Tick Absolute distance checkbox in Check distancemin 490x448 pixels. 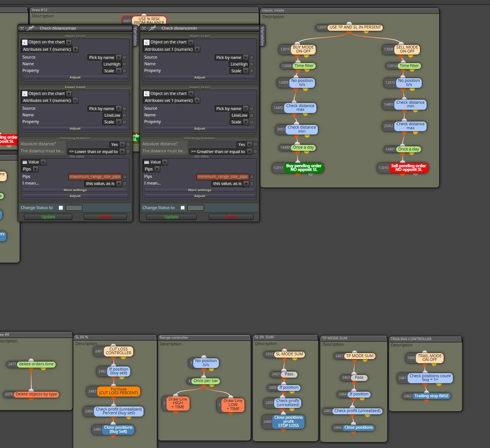(x=255, y=145)
